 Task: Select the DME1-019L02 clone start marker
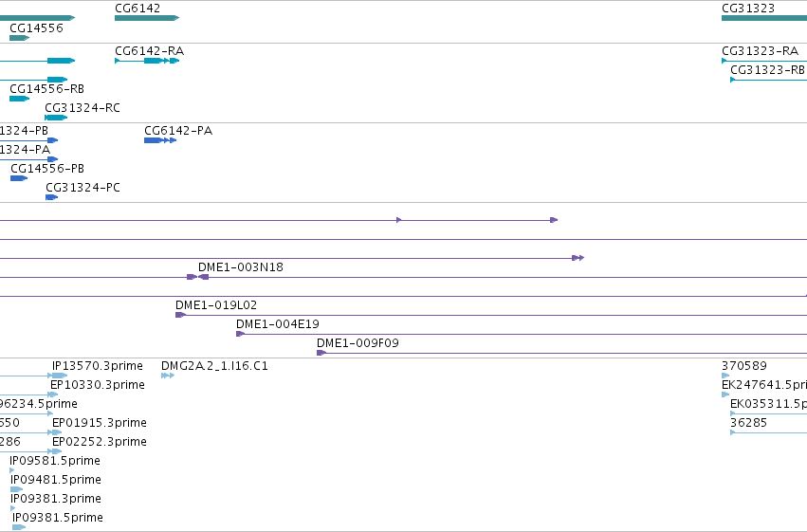coord(180,315)
